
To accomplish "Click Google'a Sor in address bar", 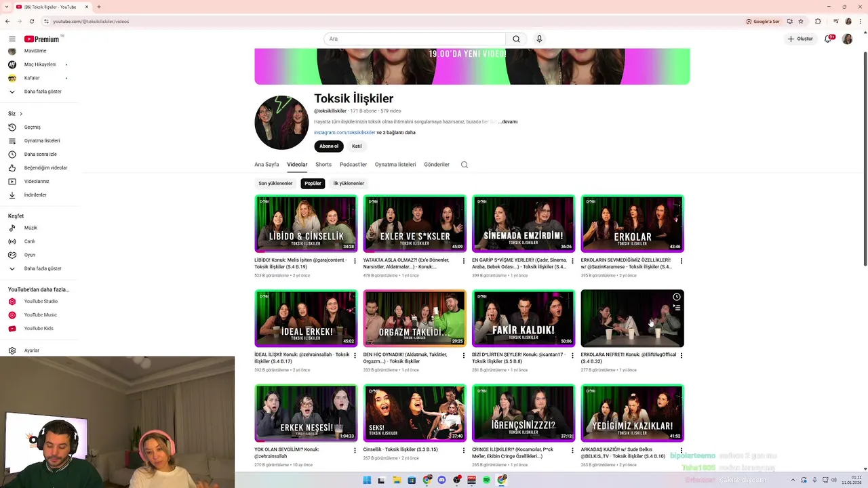I will (764, 21).
